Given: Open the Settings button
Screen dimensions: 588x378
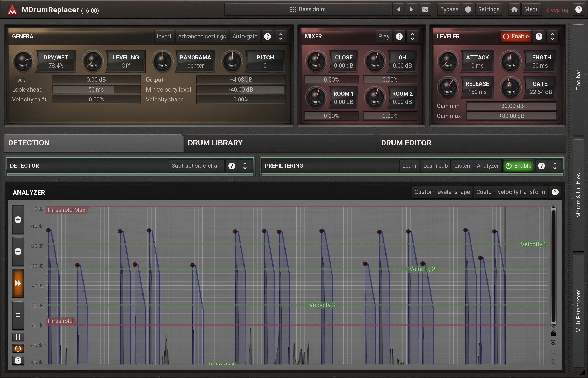Looking at the screenshot, I should 489,9.
